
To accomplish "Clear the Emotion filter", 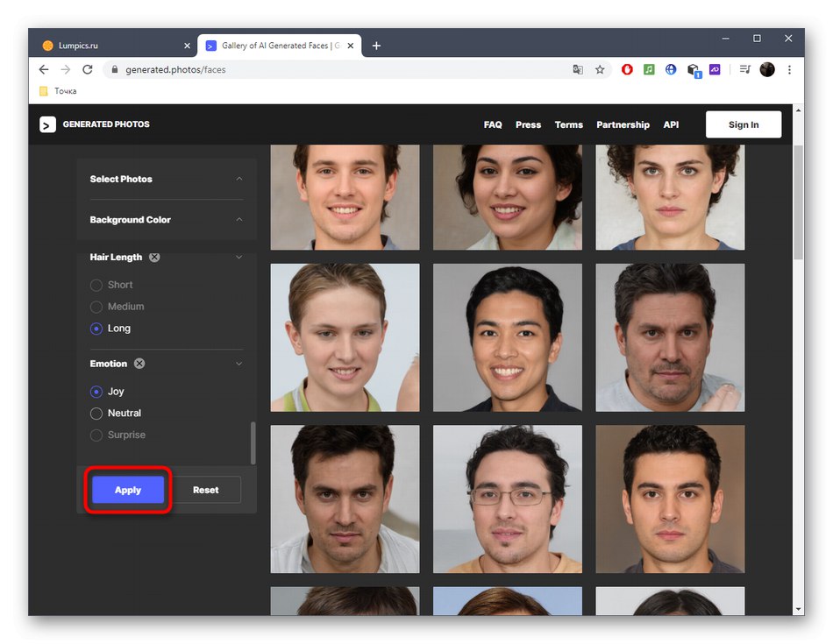I will (139, 364).
